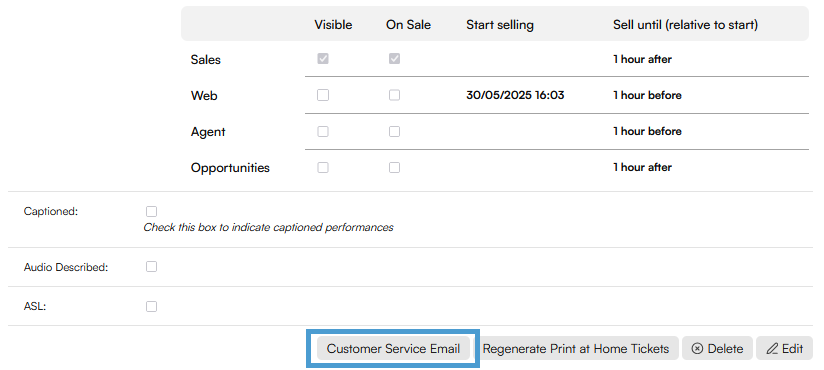Click the Delete button

click(x=717, y=348)
